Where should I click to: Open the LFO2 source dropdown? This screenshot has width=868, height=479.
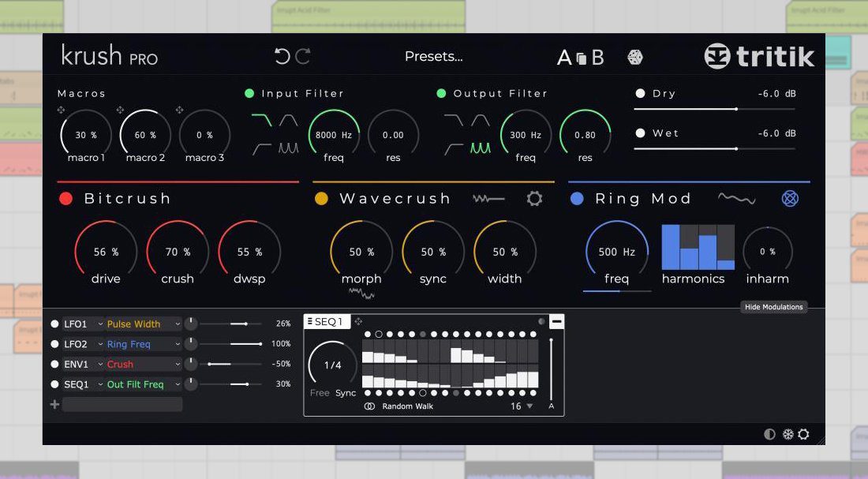[x=83, y=344]
